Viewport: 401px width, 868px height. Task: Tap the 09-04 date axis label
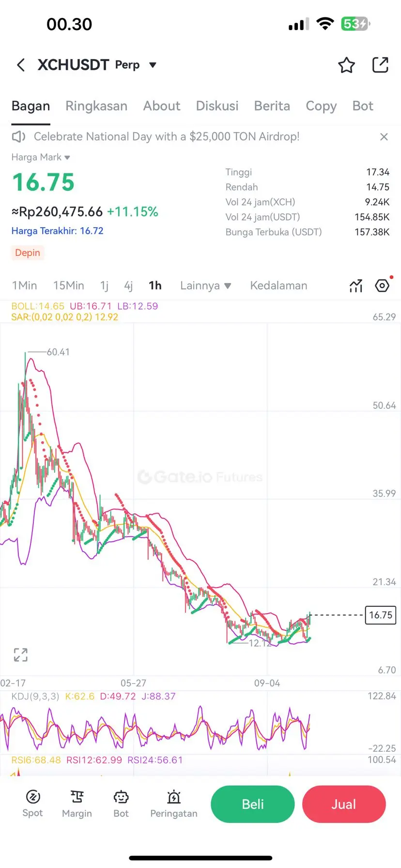pyautogui.click(x=267, y=683)
